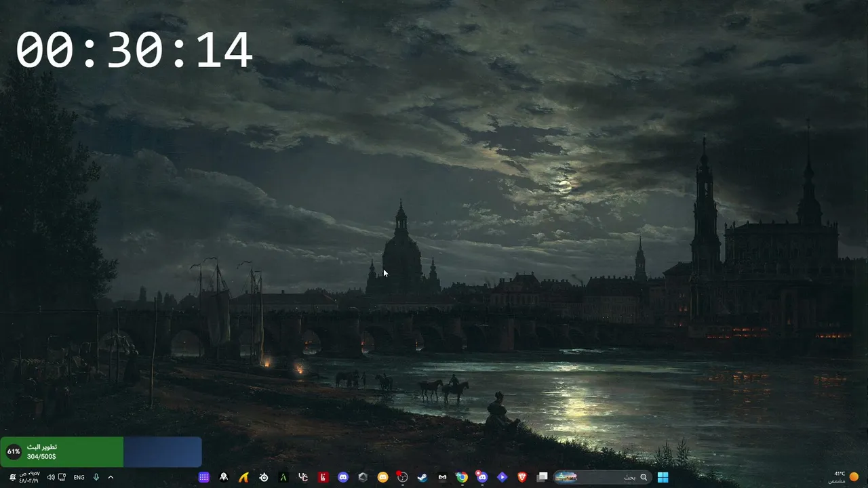The image size is (868, 488).
Task: Open Steam from the taskbar
Action: pos(422,477)
